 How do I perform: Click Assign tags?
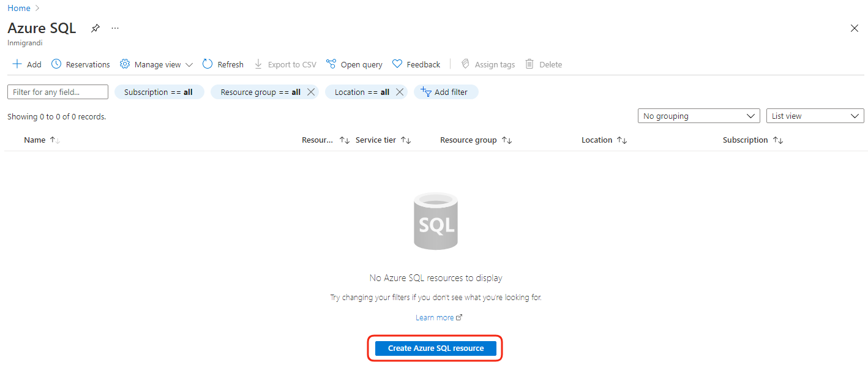(488, 64)
